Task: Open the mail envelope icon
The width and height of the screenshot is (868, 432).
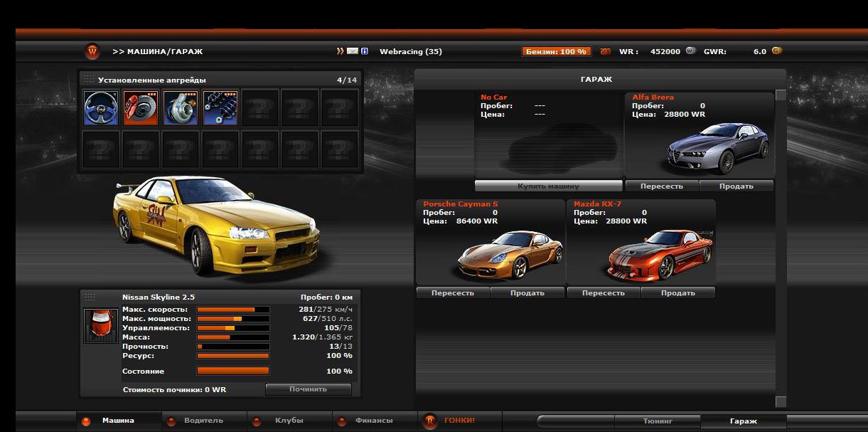Action: (353, 51)
